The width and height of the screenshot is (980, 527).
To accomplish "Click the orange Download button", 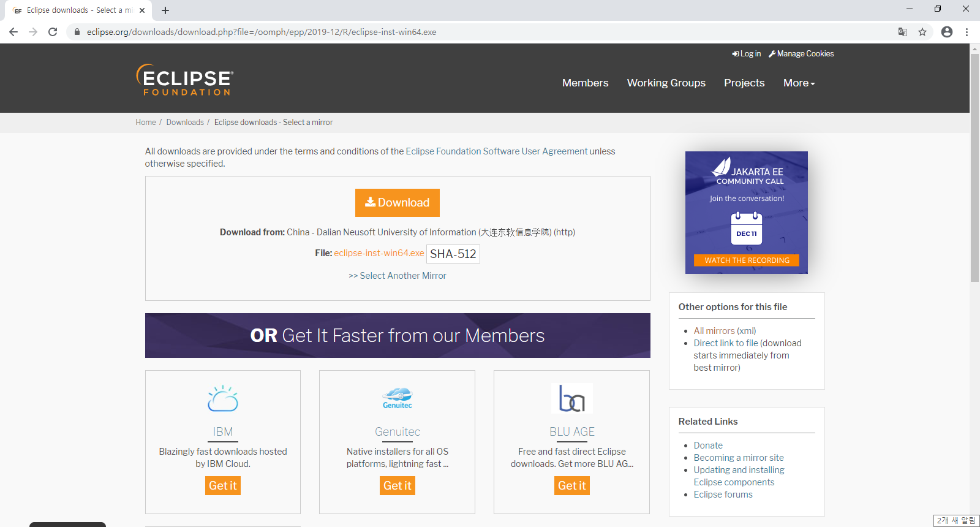I will [x=398, y=203].
